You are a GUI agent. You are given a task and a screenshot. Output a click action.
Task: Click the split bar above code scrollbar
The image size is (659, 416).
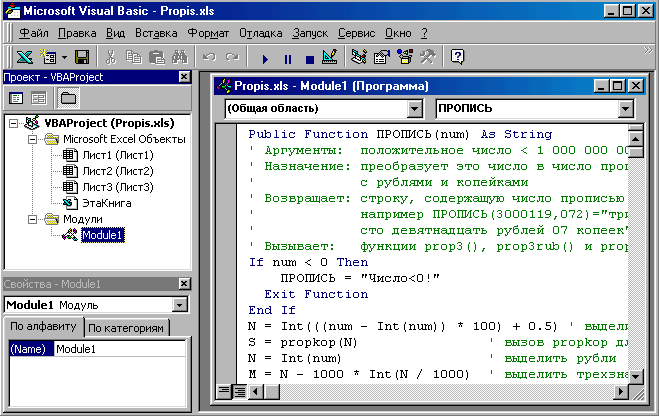point(635,128)
